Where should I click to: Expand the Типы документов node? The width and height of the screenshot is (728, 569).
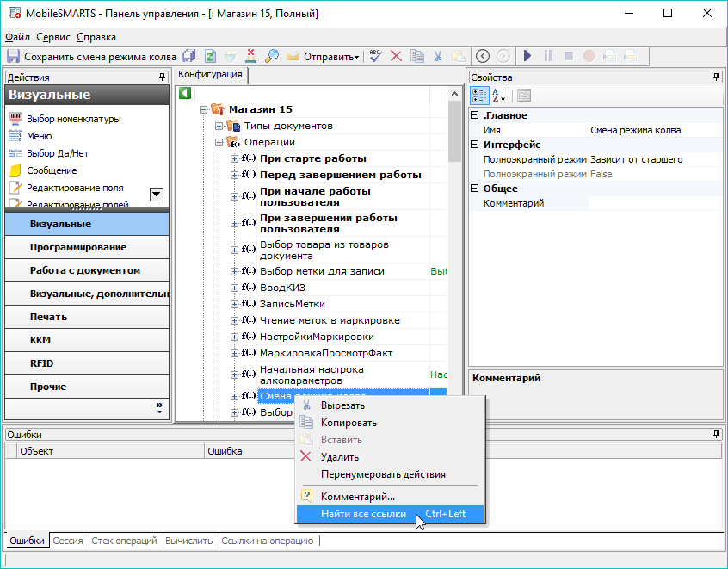coord(219,126)
